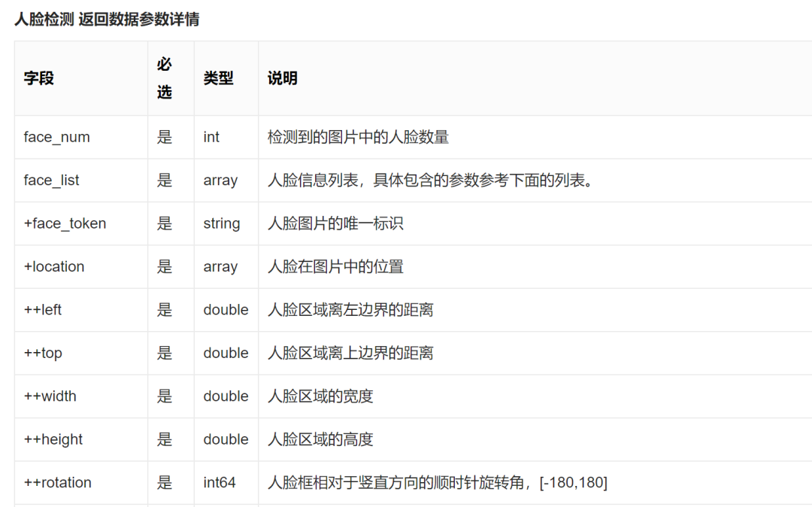The height and width of the screenshot is (507, 812).
Task: Click the int64 type in ++rotation row
Action: 219,483
